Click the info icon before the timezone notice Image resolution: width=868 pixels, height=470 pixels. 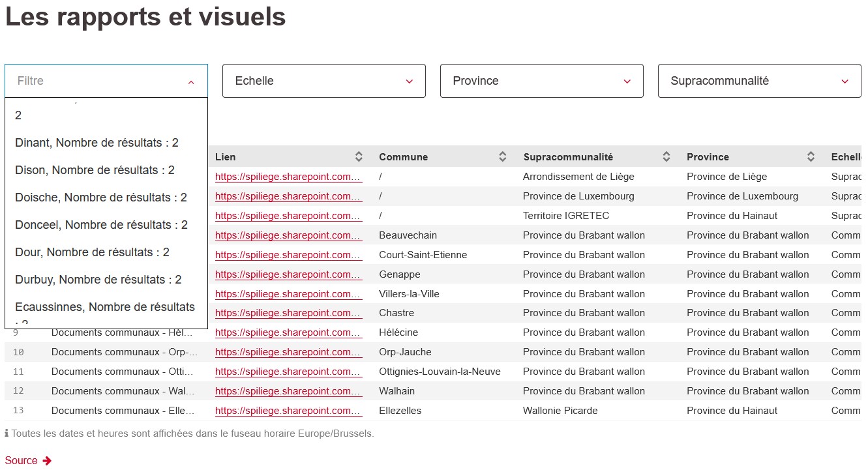pyautogui.click(x=6, y=433)
